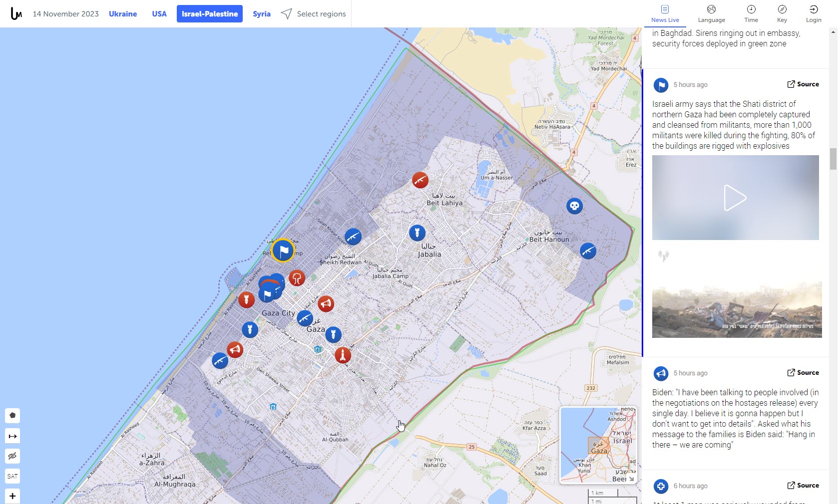The image size is (839, 504).
Task: Click the Login button
Action: 814,14
